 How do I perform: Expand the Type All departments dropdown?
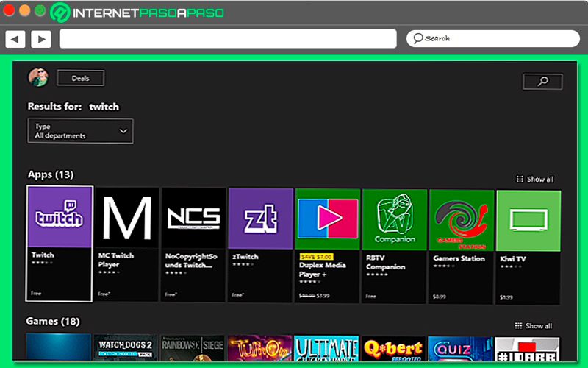(80, 131)
